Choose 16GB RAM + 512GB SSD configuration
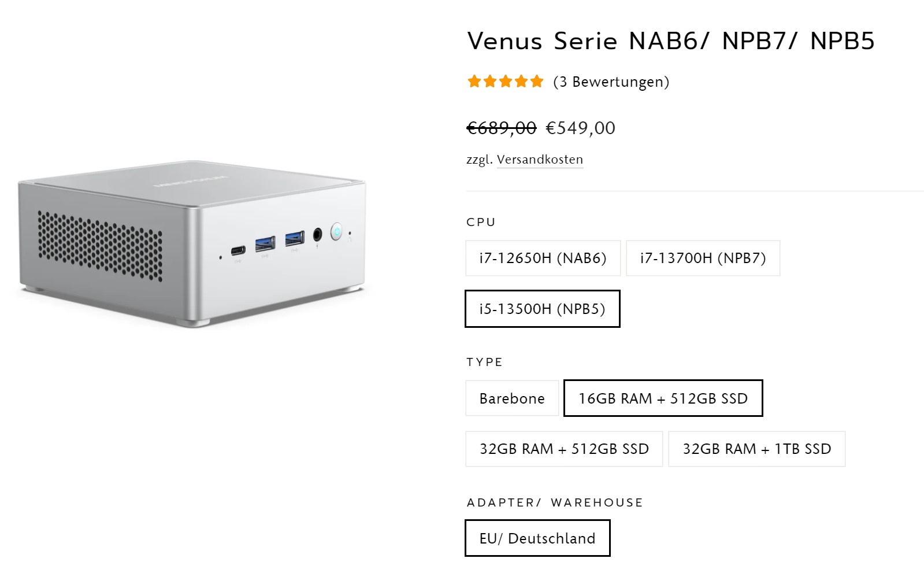Viewport: 924px width, 573px height. click(663, 398)
